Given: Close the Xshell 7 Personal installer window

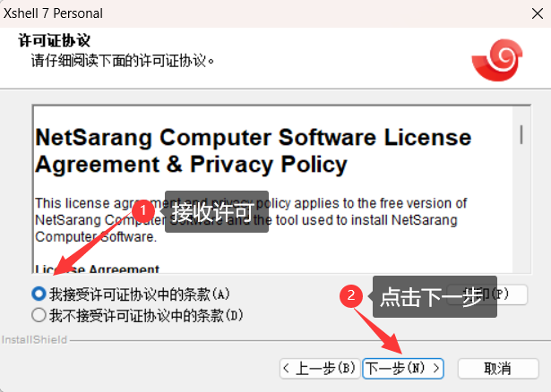Looking at the screenshot, I should click(538, 13).
